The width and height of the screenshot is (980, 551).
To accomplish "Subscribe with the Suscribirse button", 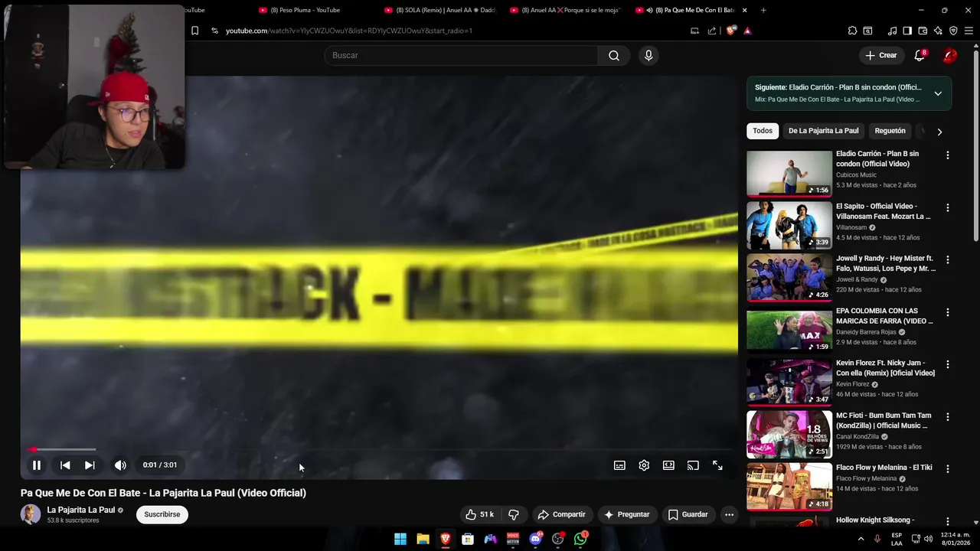I will [x=162, y=514].
